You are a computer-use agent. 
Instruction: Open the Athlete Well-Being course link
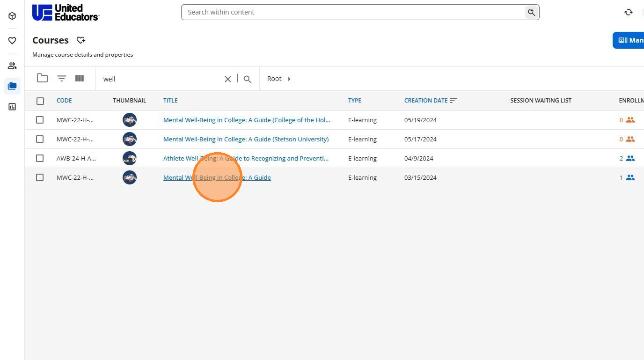click(246, 158)
